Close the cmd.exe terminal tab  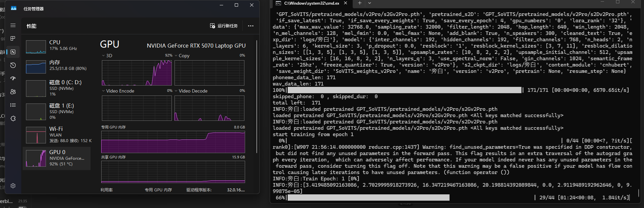pos(345,3)
